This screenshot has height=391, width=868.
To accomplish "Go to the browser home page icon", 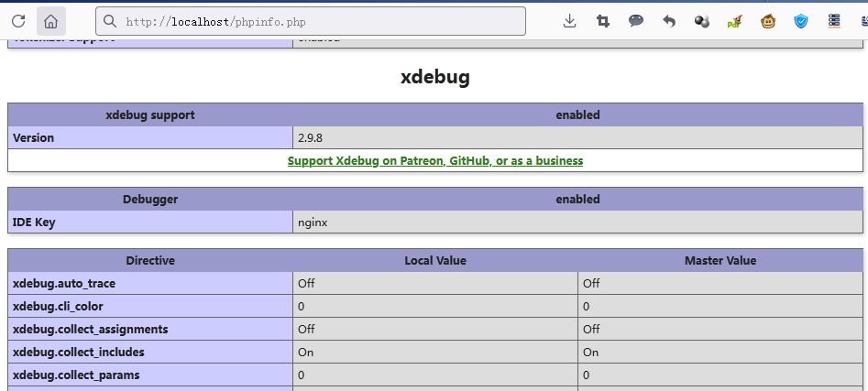I will click(x=51, y=22).
